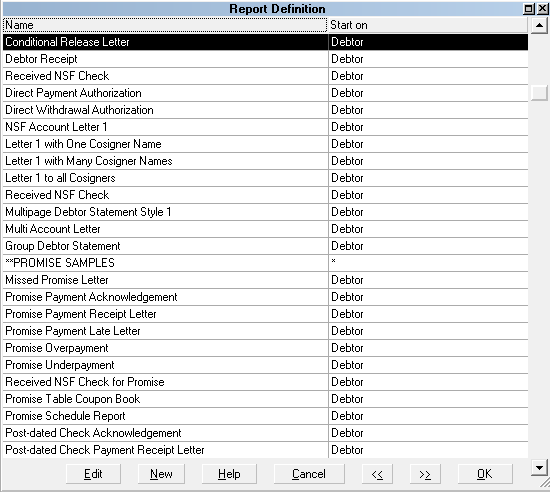Click the scroll down arrow
550x492 pixels.
(x=539, y=467)
